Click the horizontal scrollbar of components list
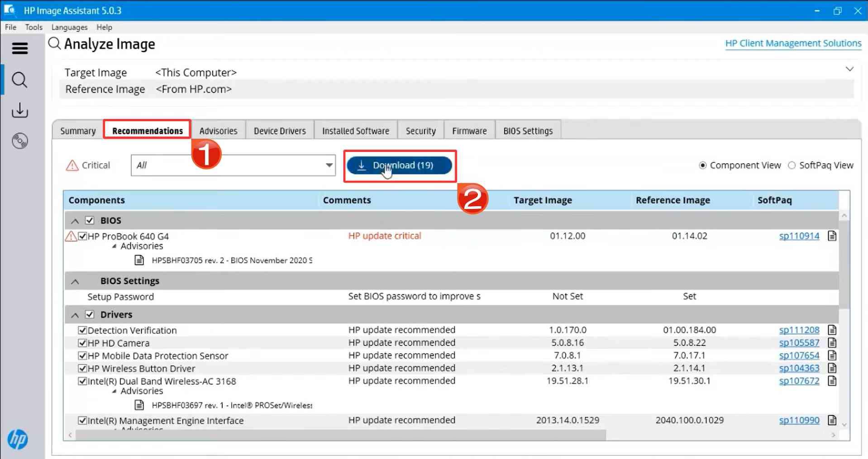Viewport: 868px width, 459px height. pos(340,435)
